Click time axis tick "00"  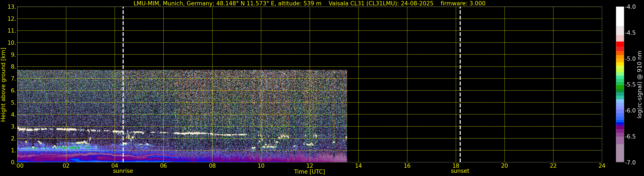click(20, 166)
